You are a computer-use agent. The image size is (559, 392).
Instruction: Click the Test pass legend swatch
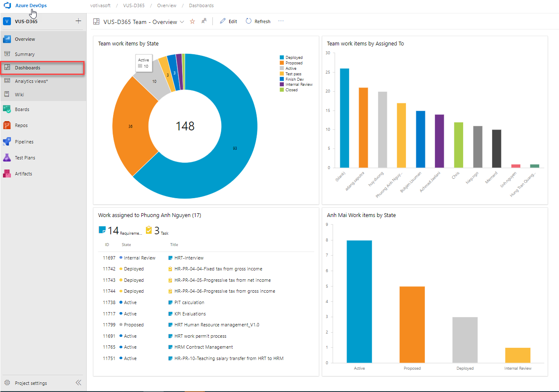point(282,74)
